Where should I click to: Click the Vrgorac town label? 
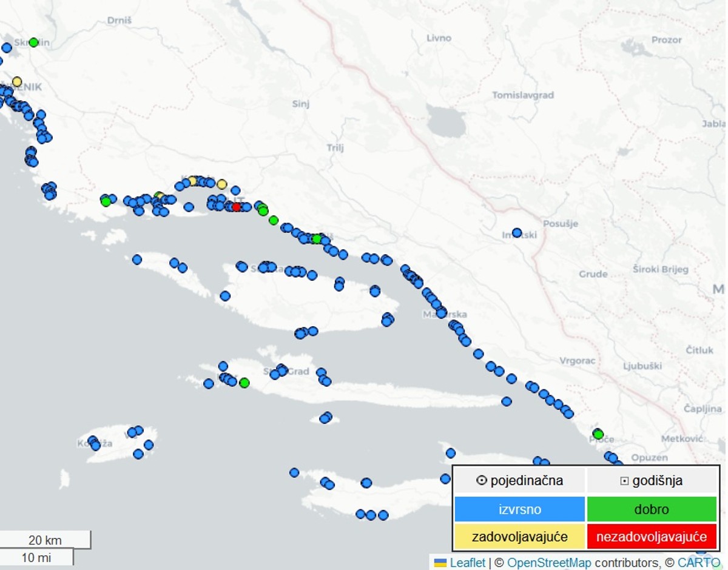pyautogui.click(x=577, y=360)
